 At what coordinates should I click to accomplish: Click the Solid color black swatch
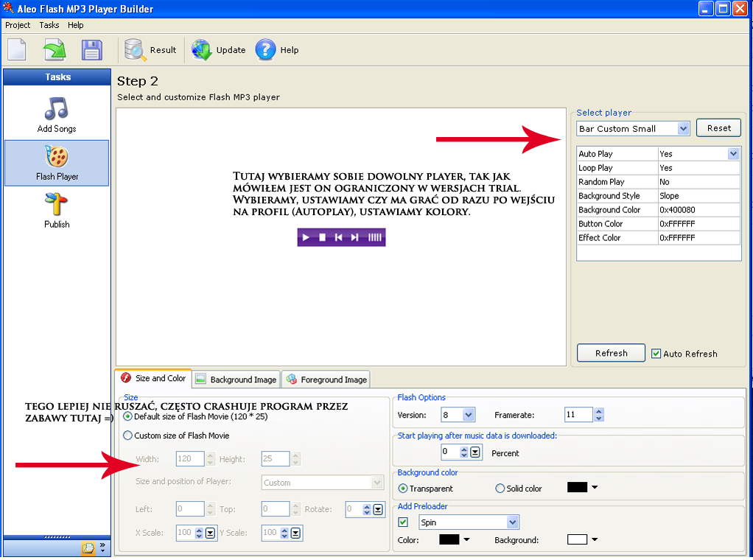coord(577,488)
